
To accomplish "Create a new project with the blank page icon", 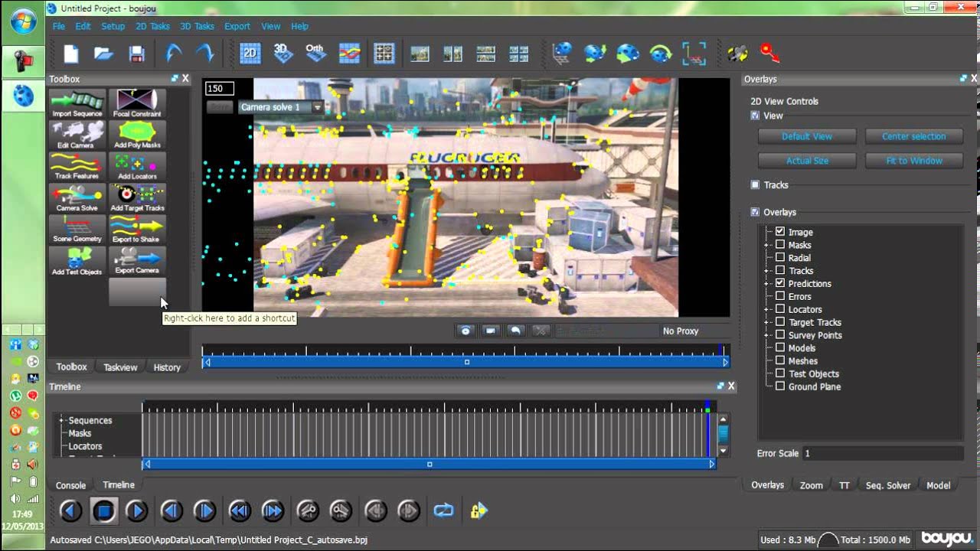I will [x=71, y=53].
